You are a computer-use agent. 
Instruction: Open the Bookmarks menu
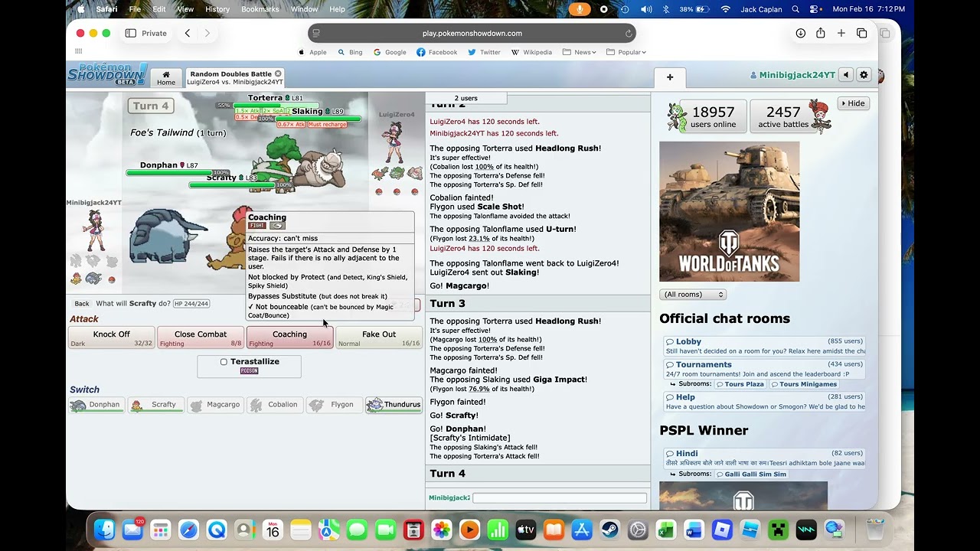pyautogui.click(x=260, y=9)
